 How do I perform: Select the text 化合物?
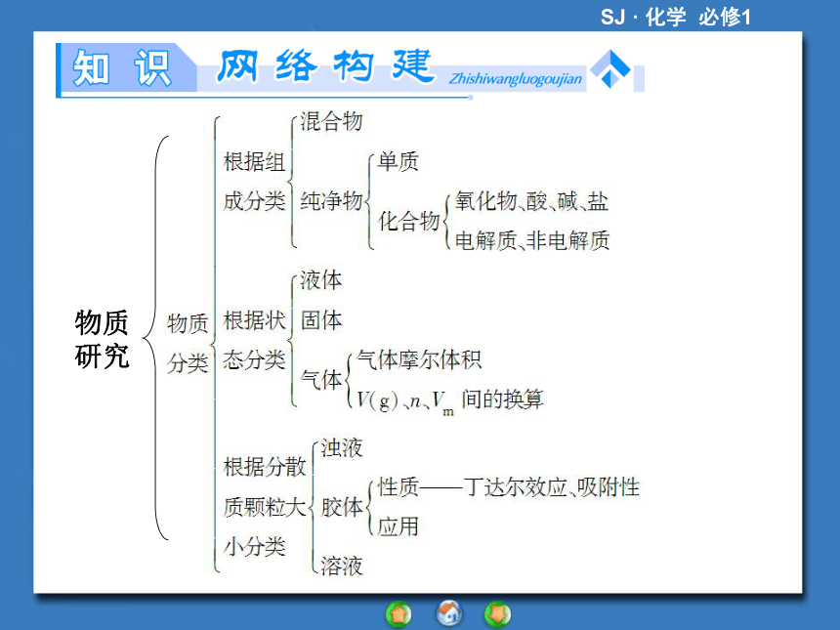click(409, 221)
